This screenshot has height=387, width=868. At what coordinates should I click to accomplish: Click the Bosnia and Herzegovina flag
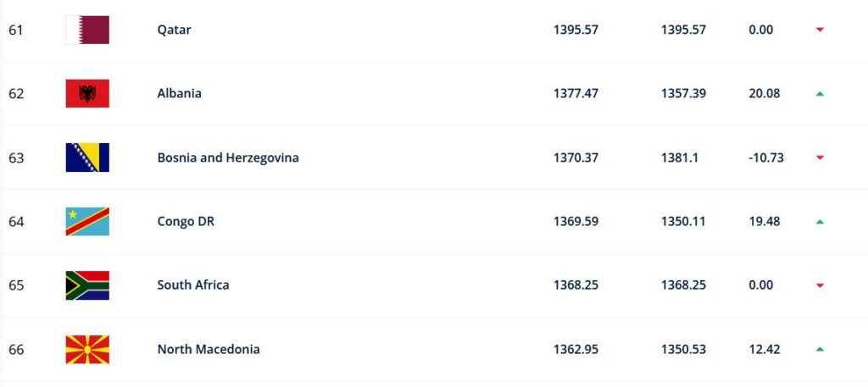pyautogui.click(x=87, y=158)
